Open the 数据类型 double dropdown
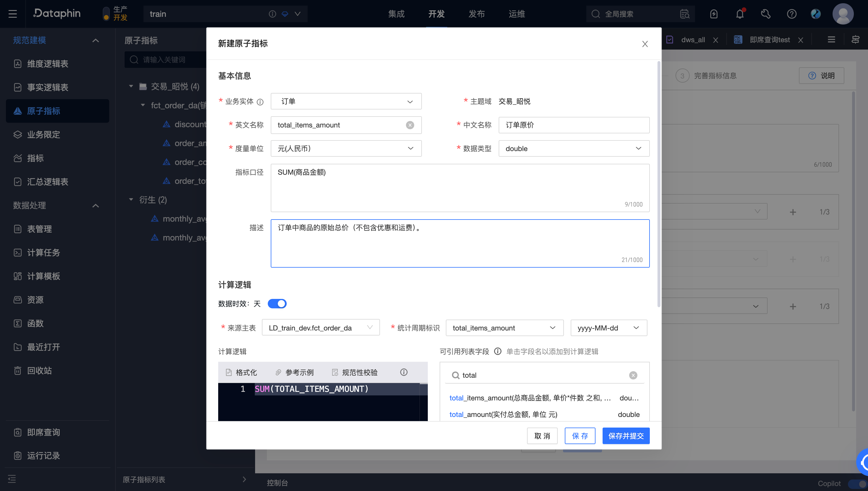The width and height of the screenshot is (868, 491). point(573,148)
